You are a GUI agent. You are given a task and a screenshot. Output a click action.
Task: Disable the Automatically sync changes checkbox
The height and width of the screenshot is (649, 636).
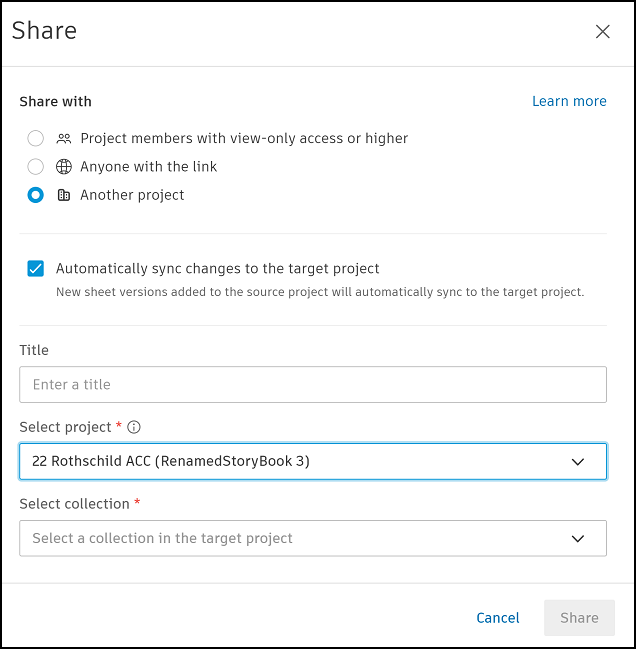pyautogui.click(x=36, y=268)
